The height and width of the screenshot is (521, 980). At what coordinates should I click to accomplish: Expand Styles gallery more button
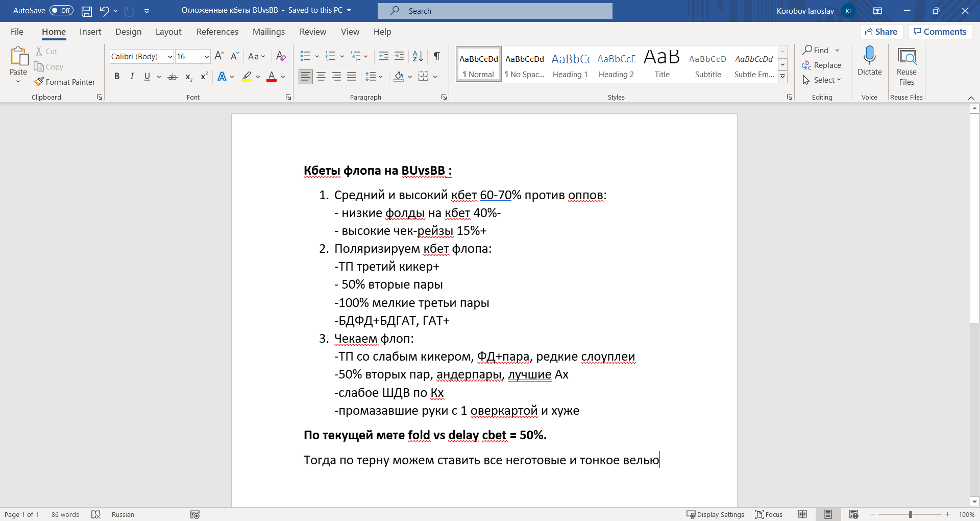[782, 77]
